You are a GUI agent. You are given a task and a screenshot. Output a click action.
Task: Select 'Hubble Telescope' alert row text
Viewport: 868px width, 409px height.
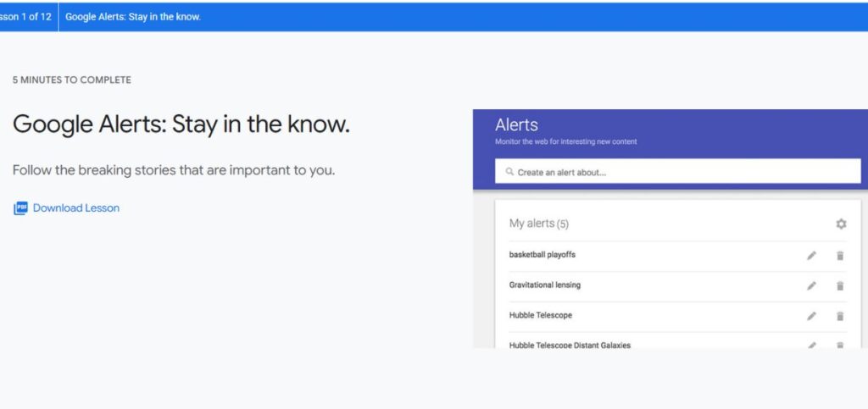click(x=540, y=315)
